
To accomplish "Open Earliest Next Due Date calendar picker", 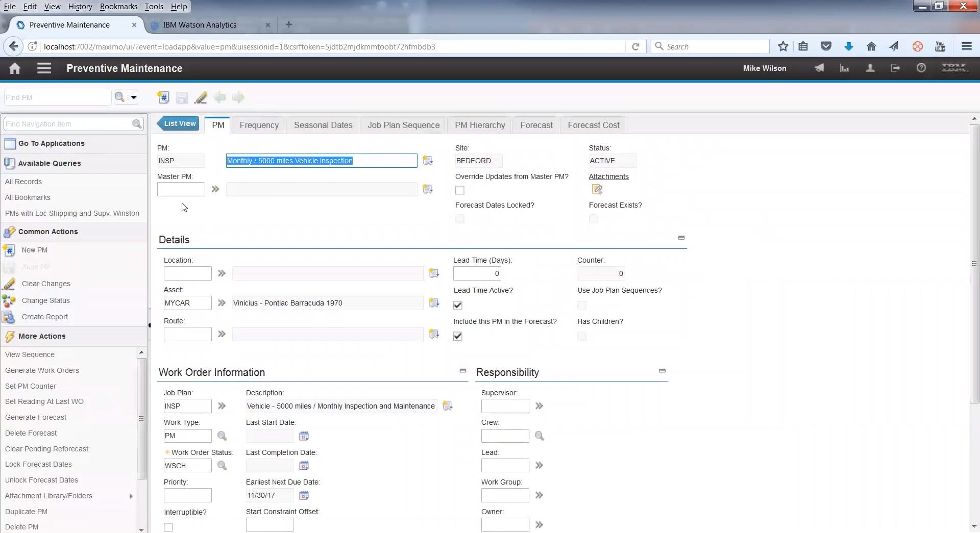I will pos(304,495).
